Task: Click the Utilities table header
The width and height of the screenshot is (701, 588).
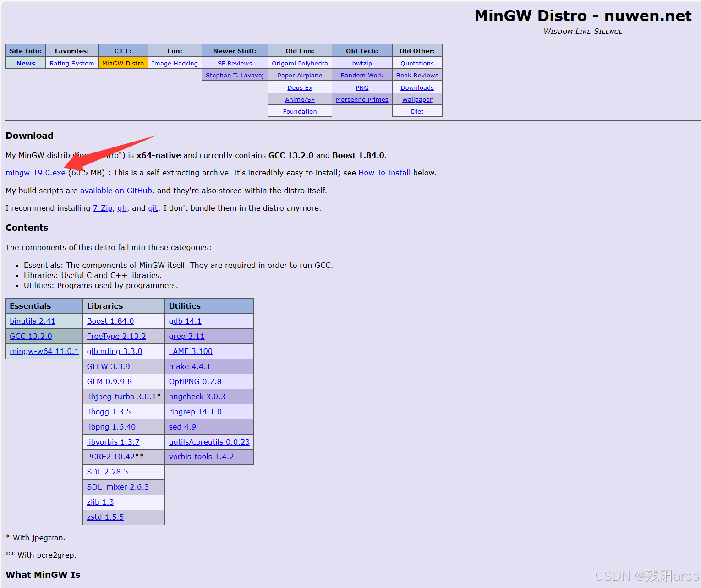Action: tap(209, 306)
